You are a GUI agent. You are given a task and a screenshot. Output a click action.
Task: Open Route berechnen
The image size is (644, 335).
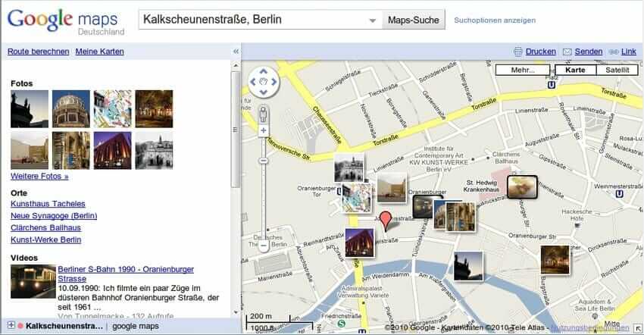(x=38, y=52)
